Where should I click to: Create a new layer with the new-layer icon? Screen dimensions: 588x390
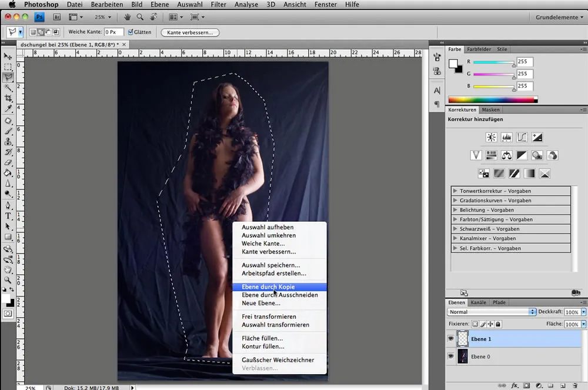click(x=563, y=385)
